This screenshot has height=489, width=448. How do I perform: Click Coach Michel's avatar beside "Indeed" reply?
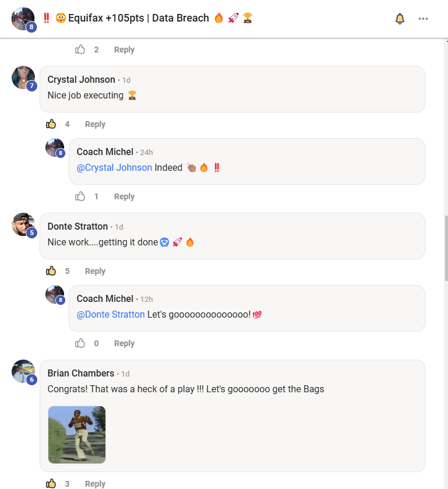click(55, 148)
